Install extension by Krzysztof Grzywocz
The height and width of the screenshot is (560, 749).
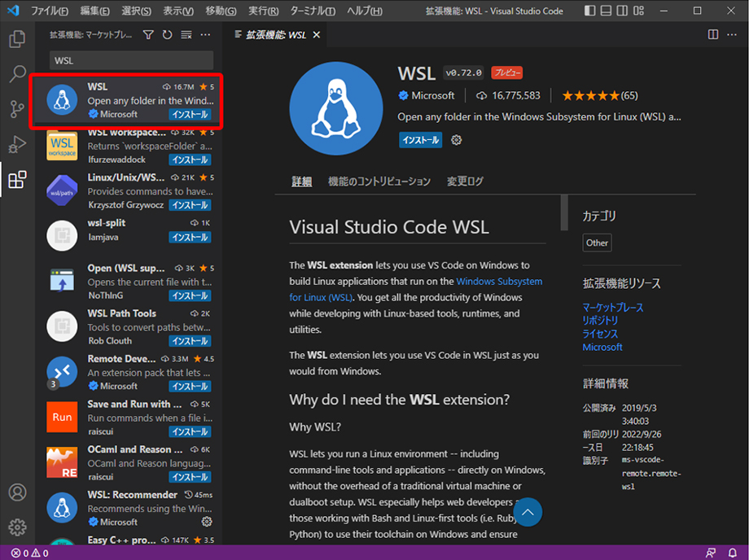[x=190, y=205]
